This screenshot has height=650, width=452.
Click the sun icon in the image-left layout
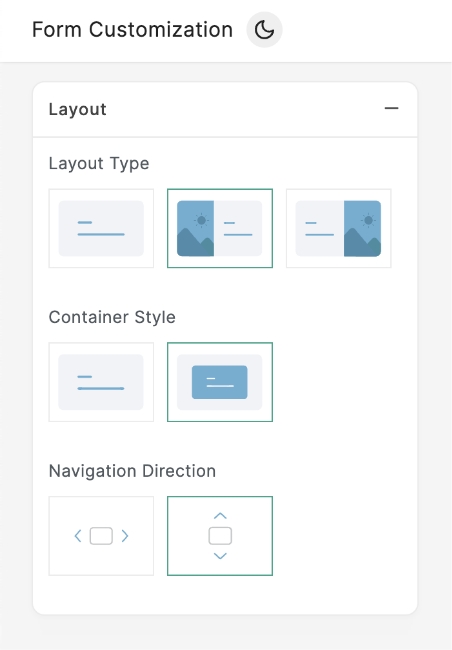202,220
